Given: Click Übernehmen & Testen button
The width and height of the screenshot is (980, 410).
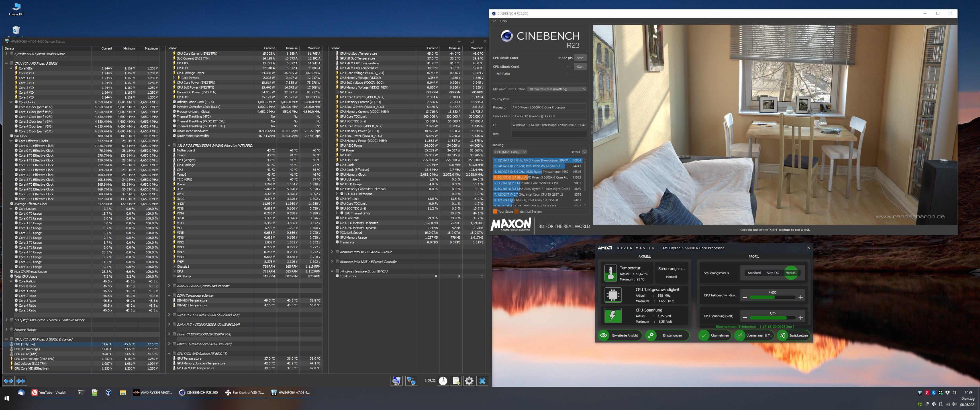Looking at the screenshot, I should click(x=754, y=335).
